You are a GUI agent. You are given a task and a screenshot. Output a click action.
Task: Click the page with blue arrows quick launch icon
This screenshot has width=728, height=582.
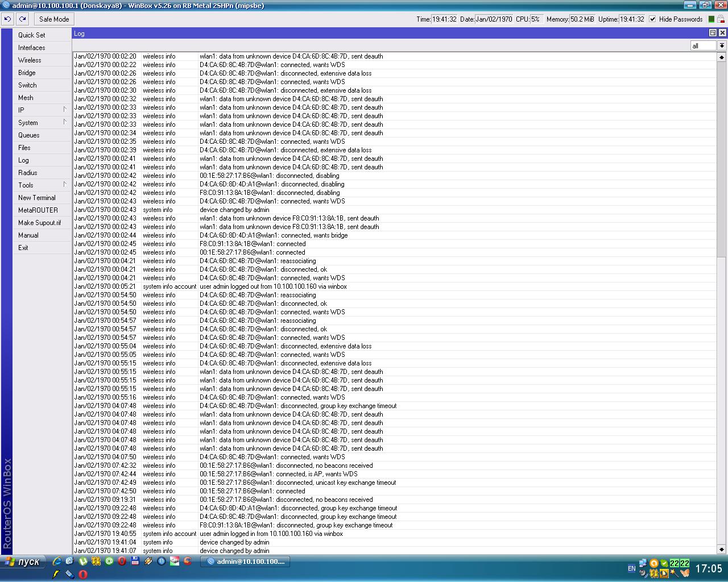70,561
